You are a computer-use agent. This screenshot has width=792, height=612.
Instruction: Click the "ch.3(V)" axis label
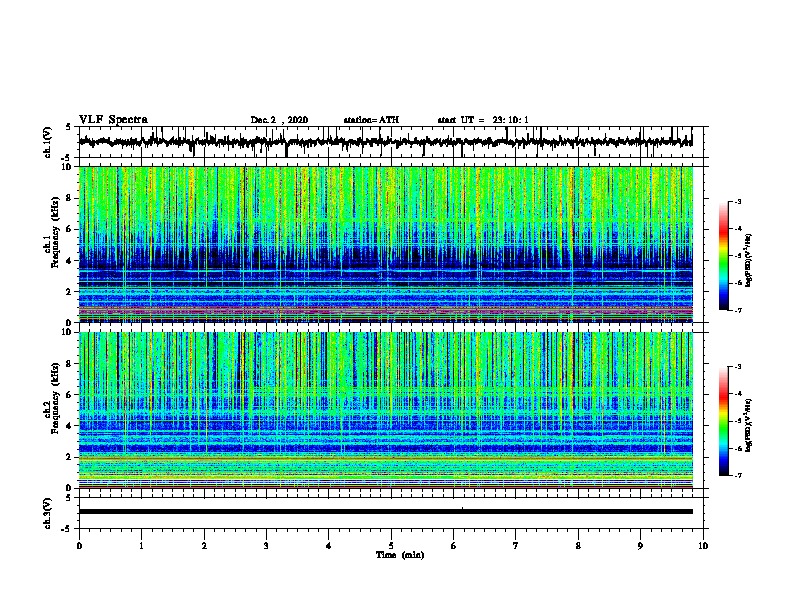[47, 513]
